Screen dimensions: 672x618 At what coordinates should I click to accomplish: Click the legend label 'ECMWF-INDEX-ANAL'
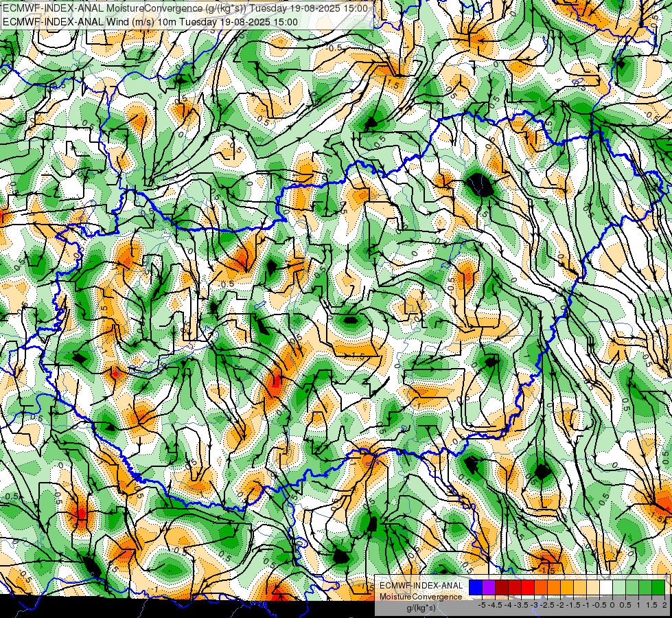click(421, 586)
